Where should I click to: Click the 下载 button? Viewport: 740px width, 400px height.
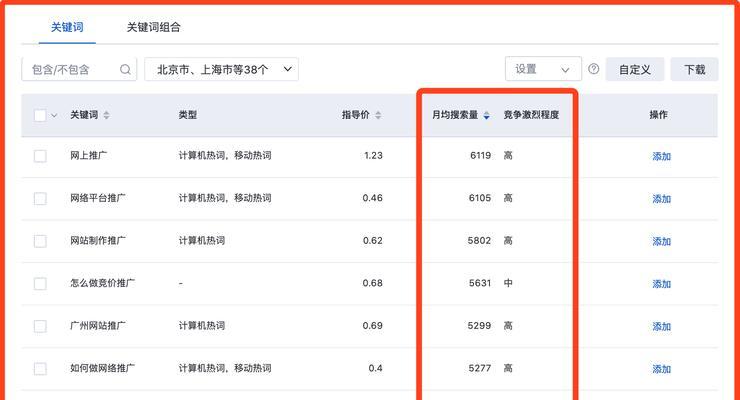[695, 69]
